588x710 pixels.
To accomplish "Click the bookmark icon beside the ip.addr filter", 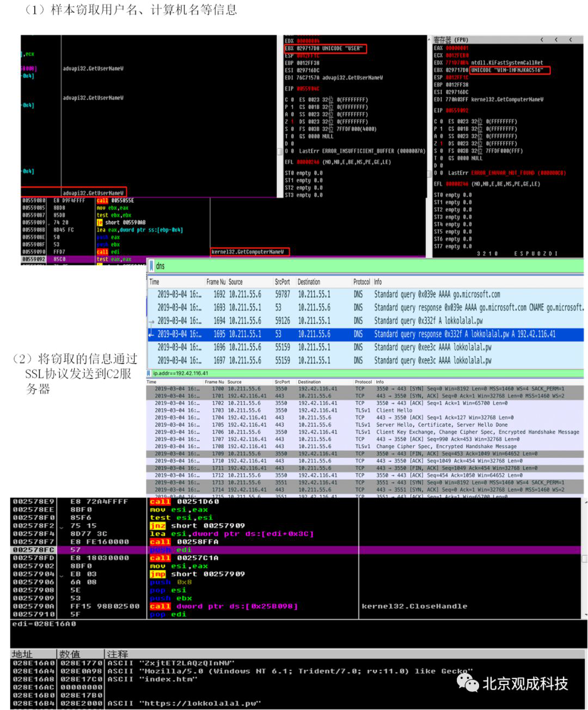I will point(150,373).
